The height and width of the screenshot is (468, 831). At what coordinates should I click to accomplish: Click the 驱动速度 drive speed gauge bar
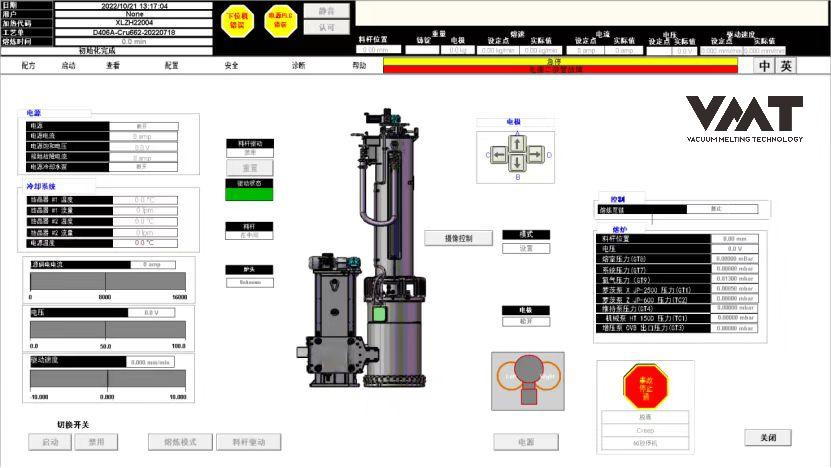coord(108,380)
